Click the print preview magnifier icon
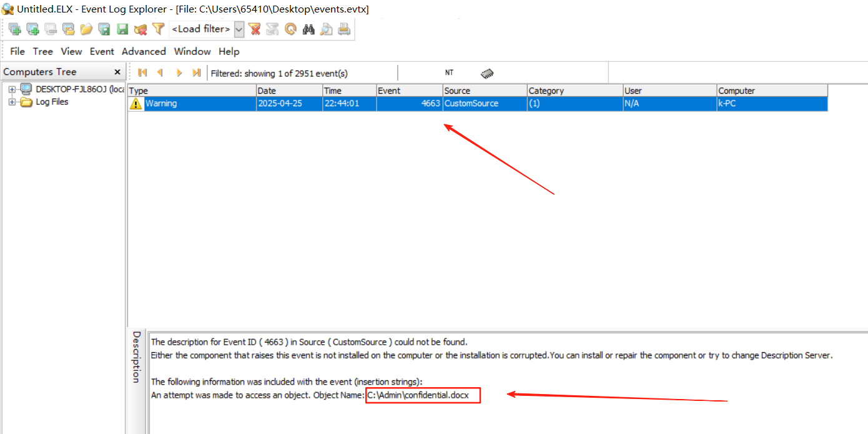Viewport: 868px width, 434px height. click(x=326, y=29)
